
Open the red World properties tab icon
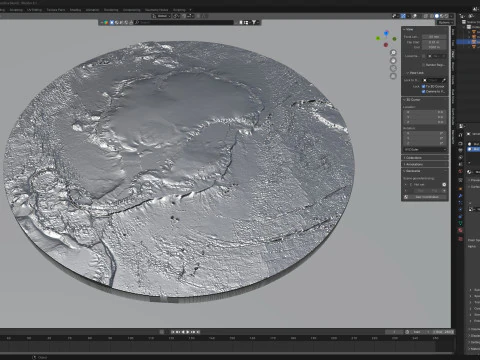[x=461, y=171]
